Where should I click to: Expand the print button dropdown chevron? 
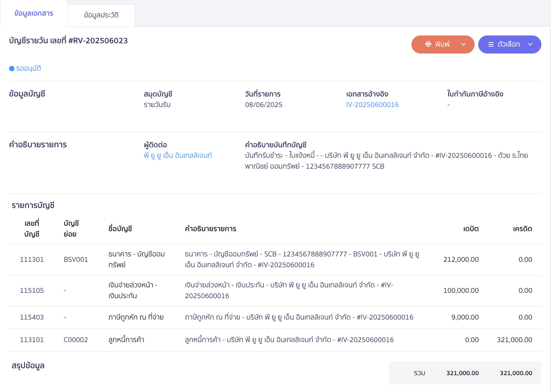[x=463, y=44]
